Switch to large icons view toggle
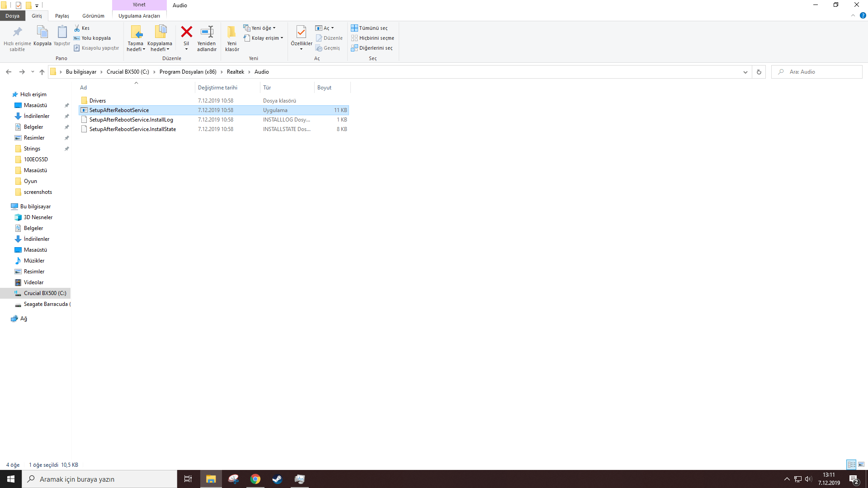The width and height of the screenshot is (868, 488). [x=861, y=465]
